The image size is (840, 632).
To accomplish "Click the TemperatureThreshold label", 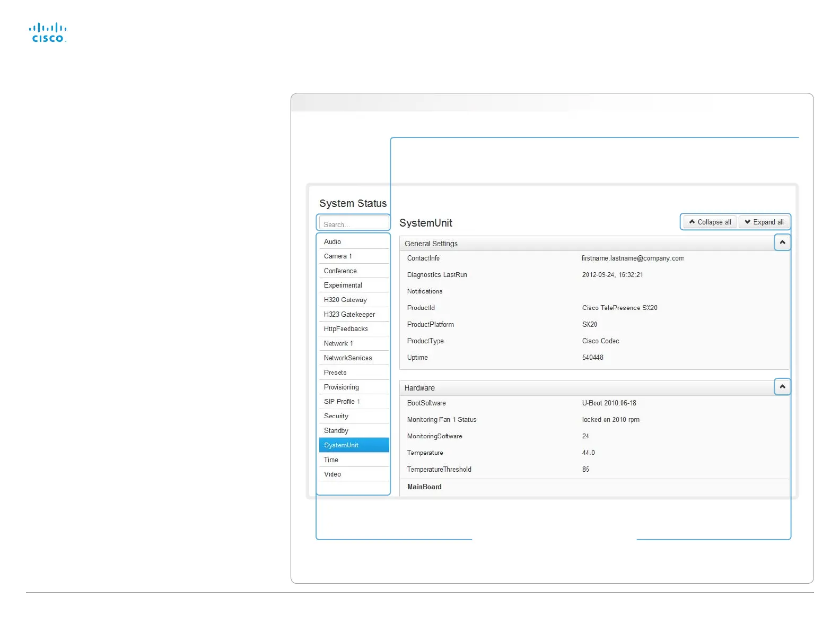I will 439,469.
